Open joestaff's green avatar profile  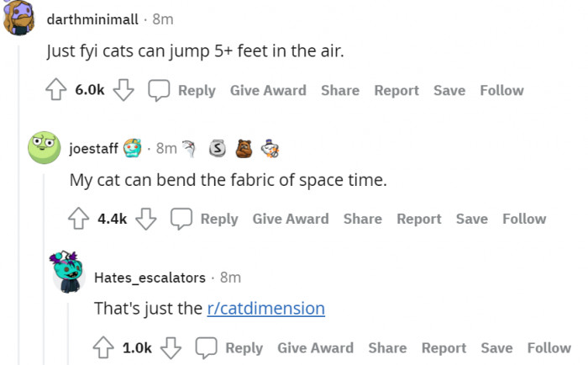(x=44, y=148)
